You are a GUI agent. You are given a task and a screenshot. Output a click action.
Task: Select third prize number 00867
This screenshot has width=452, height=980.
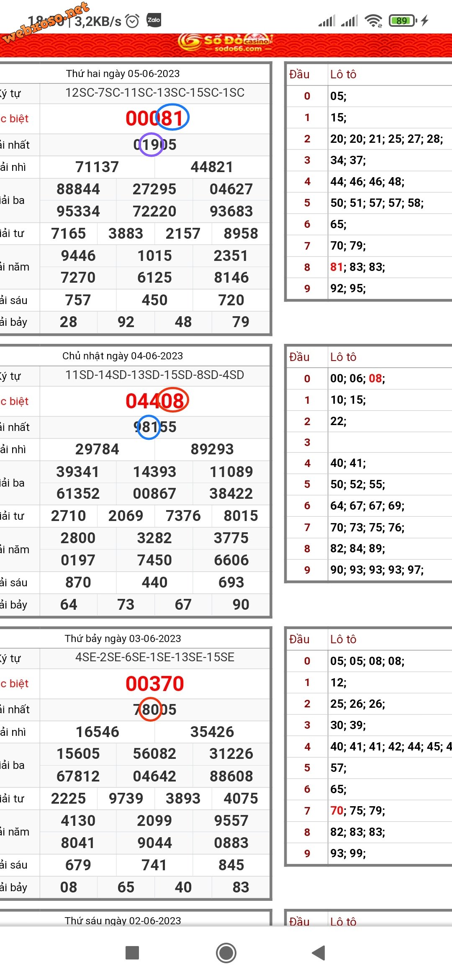[154, 494]
